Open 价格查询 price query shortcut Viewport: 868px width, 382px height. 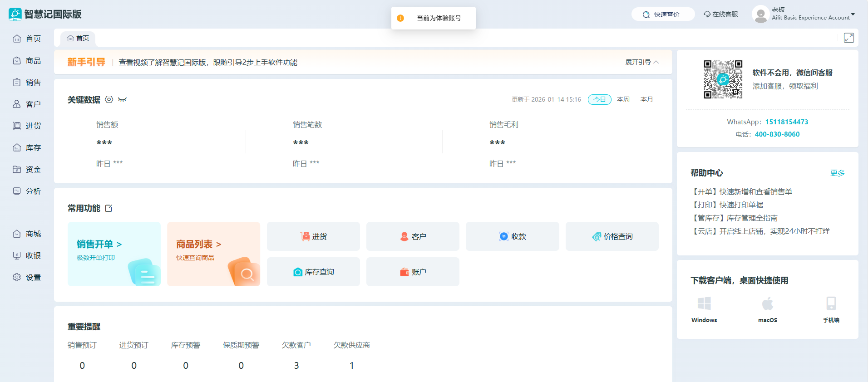coord(612,236)
